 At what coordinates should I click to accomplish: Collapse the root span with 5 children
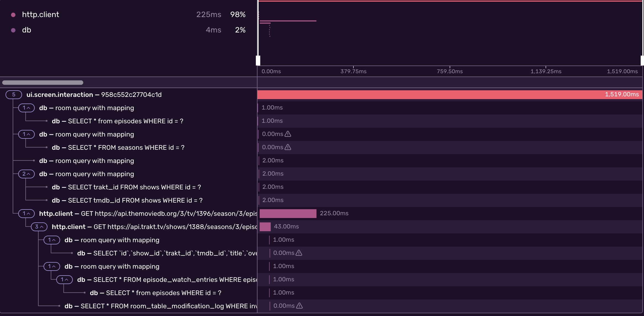tap(14, 95)
